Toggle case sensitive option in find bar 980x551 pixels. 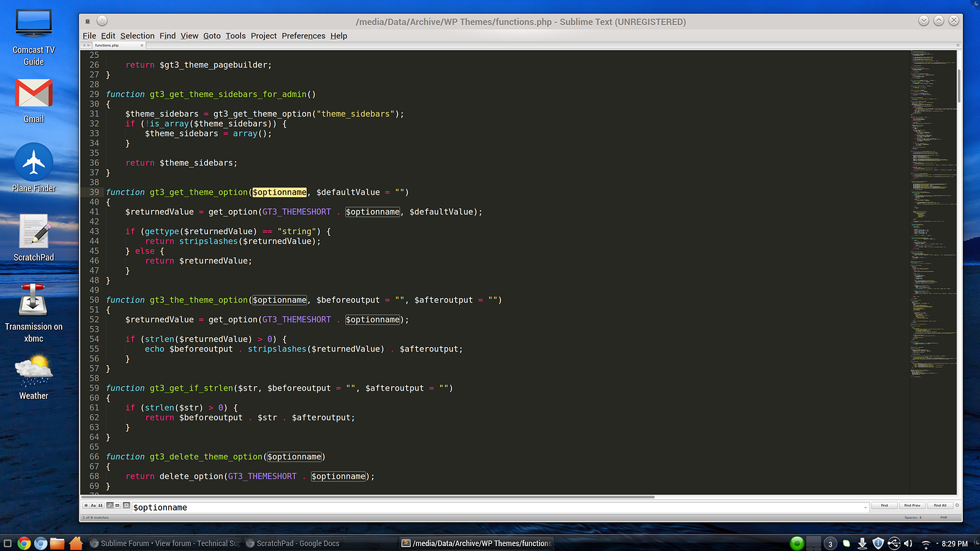pos(94,506)
